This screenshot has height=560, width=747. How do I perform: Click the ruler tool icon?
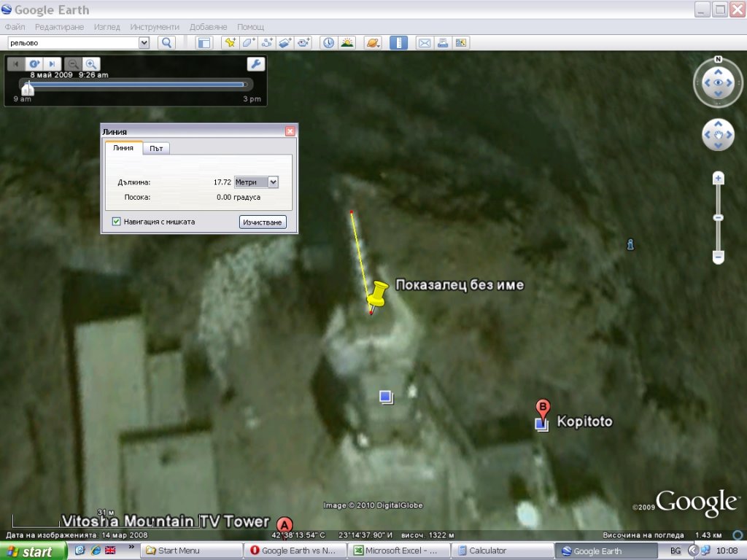[398, 43]
